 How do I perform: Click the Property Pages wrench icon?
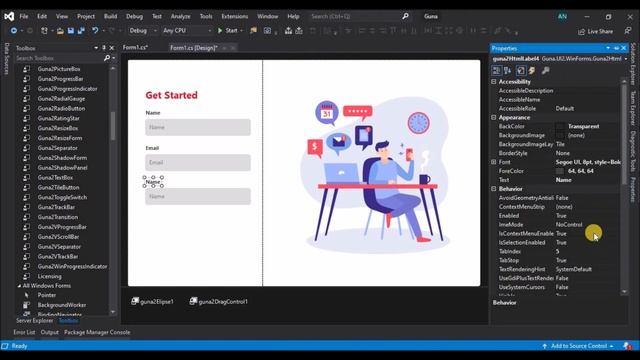click(x=545, y=71)
